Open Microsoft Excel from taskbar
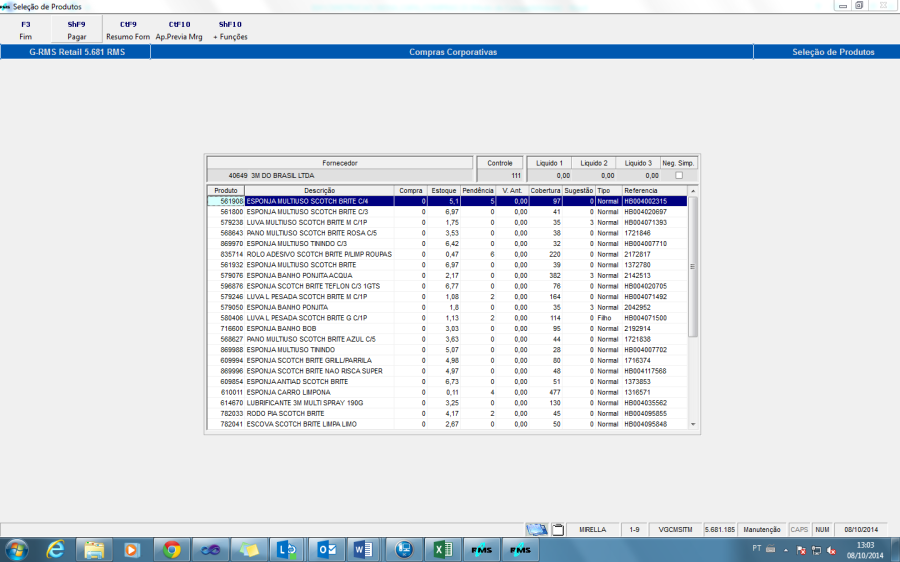 [443, 550]
